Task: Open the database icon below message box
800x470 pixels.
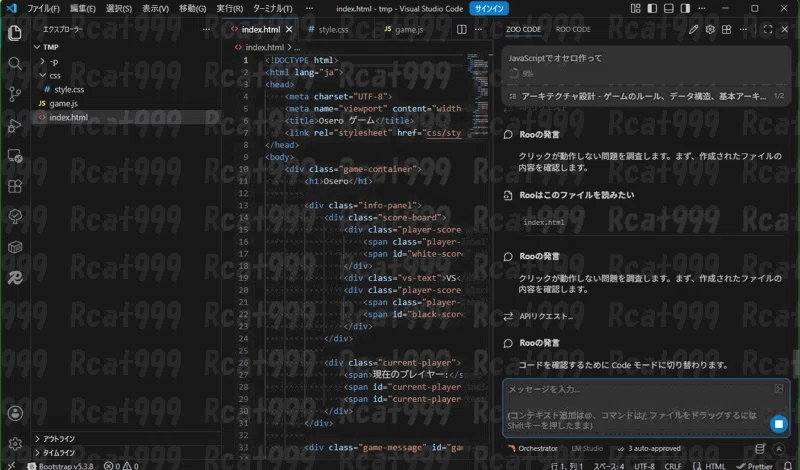Action: coord(760,449)
